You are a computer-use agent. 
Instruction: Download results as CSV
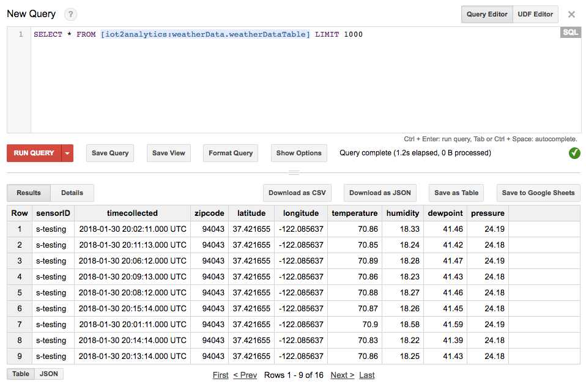tap(297, 193)
